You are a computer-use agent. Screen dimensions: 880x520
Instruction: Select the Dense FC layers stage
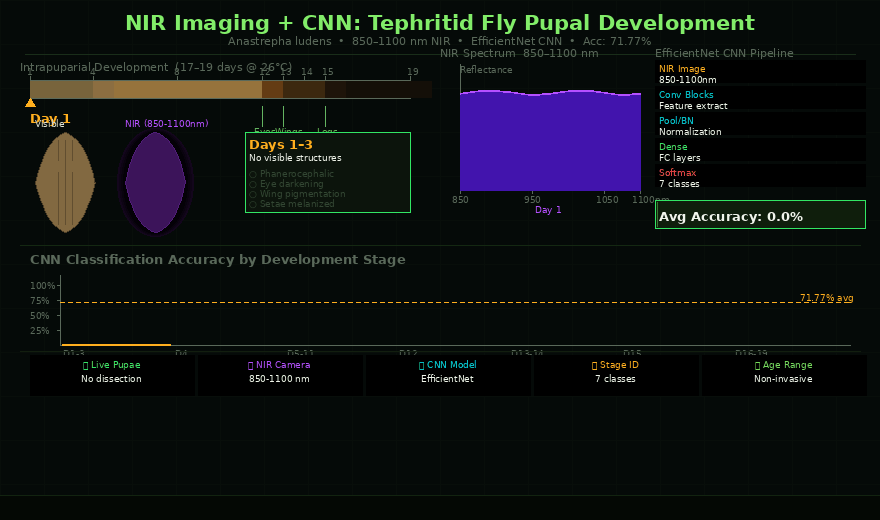click(760, 150)
